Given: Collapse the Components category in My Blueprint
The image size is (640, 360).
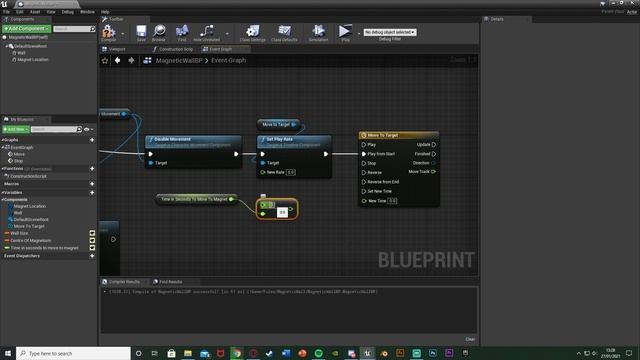Looking at the screenshot, I should click(2, 200).
